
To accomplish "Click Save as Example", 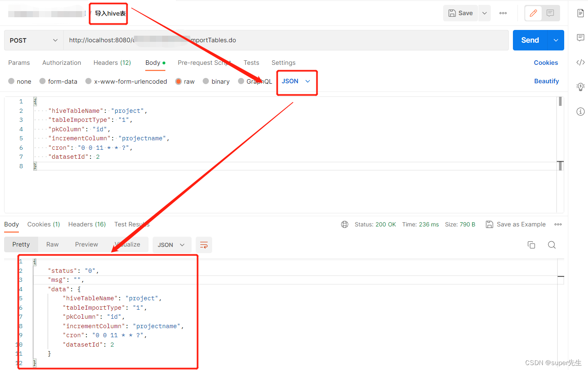I will coord(516,224).
